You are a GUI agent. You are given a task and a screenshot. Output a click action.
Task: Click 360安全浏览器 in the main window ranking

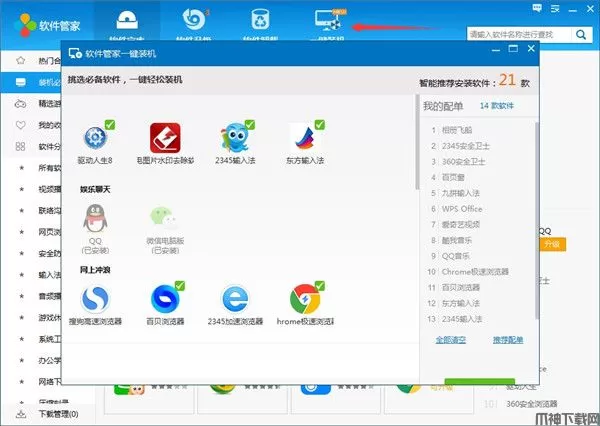click(532, 404)
